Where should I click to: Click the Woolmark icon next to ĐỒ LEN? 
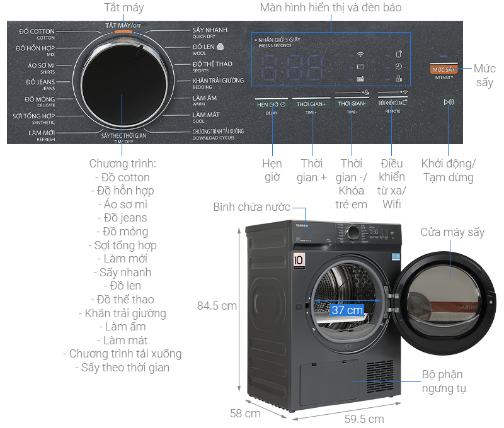[x=220, y=47]
